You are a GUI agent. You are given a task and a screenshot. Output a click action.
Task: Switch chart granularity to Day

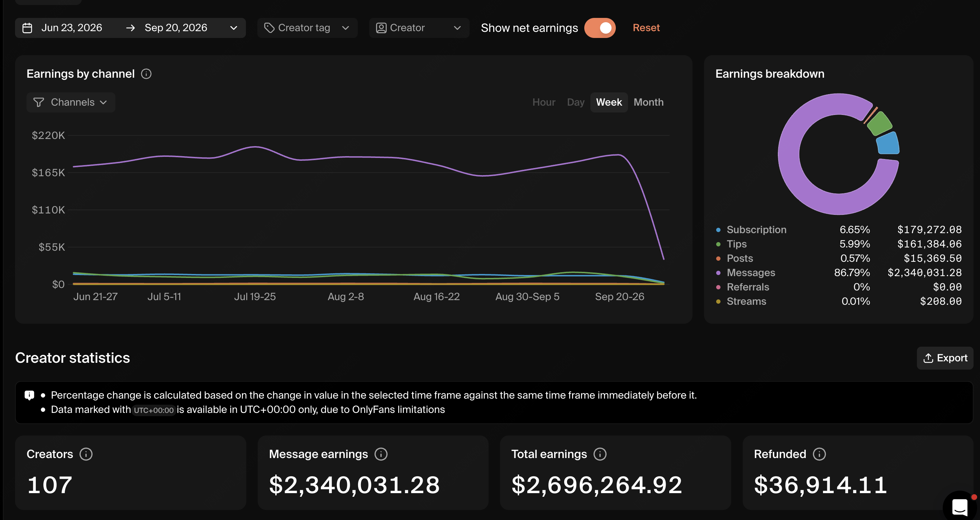[x=576, y=102]
